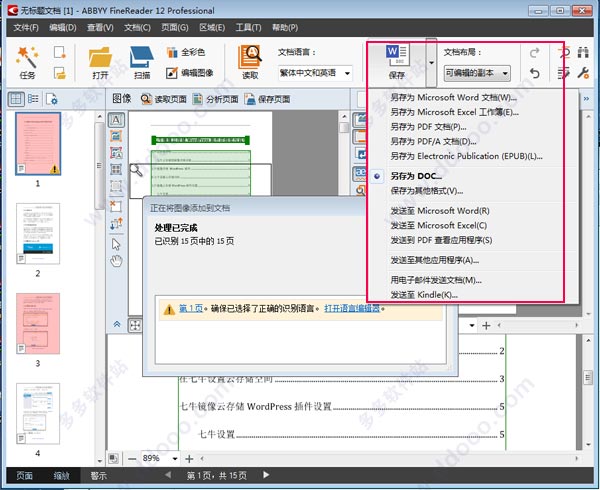Zoom out with minus in Image pane
This screenshot has height=490, width=600.
132,459
